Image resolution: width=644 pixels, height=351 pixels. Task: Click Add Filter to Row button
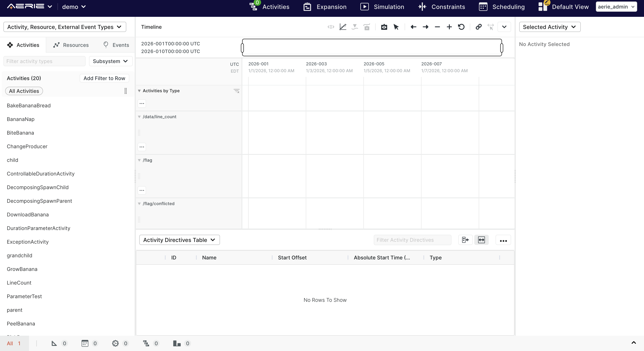click(x=104, y=78)
